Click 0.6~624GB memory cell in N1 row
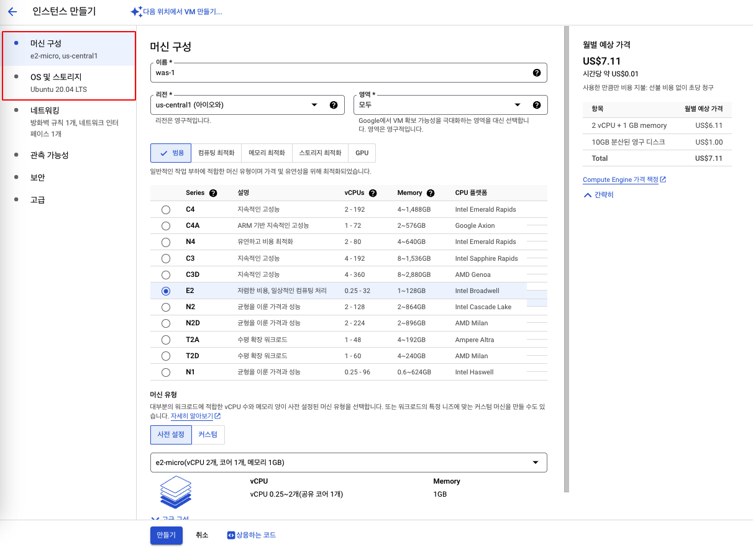753x560 pixels. point(413,372)
